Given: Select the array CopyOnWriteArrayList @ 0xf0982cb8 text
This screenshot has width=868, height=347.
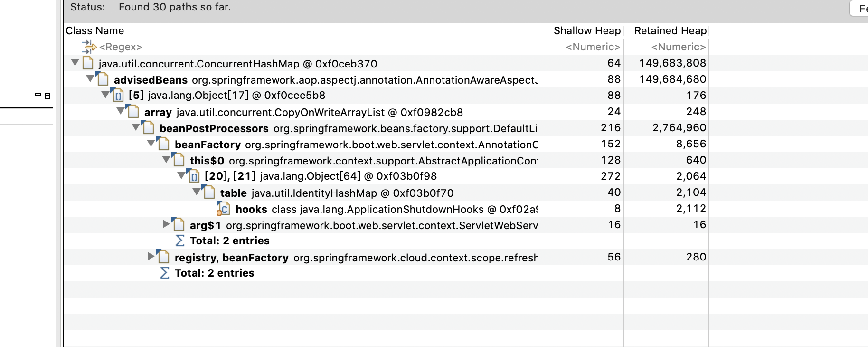Looking at the screenshot, I should (303, 112).
